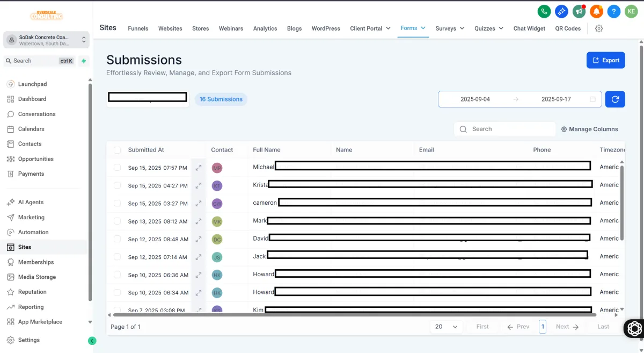Check the Sep 15 04:27 PM row
This screenshot has height=353, width=644.
[x=117, y=185]
